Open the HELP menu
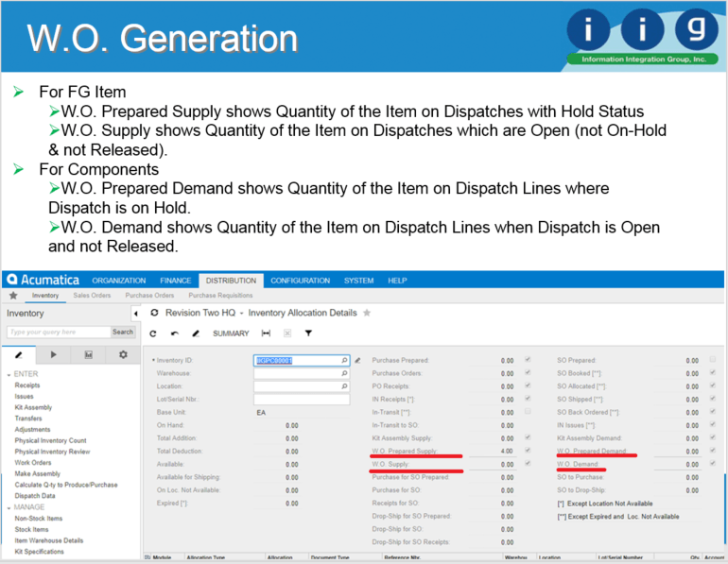 (x=397, y=281)
